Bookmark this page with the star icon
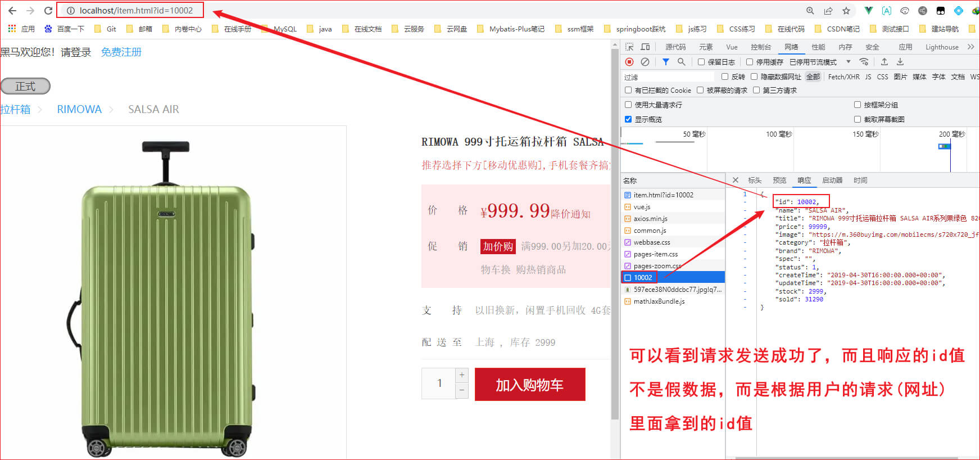The width and height of the screenshot is (980, 460). click(x=846, y=11)
